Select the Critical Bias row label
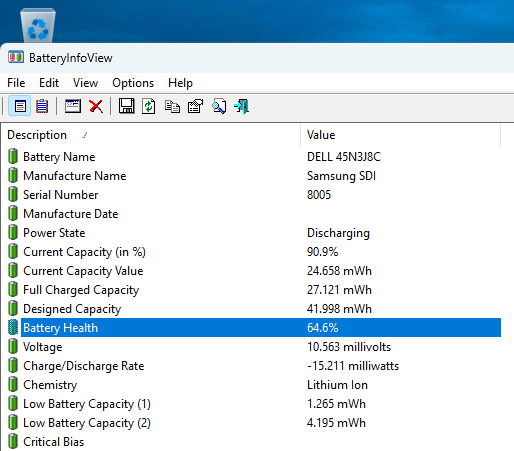 point(53,442)
